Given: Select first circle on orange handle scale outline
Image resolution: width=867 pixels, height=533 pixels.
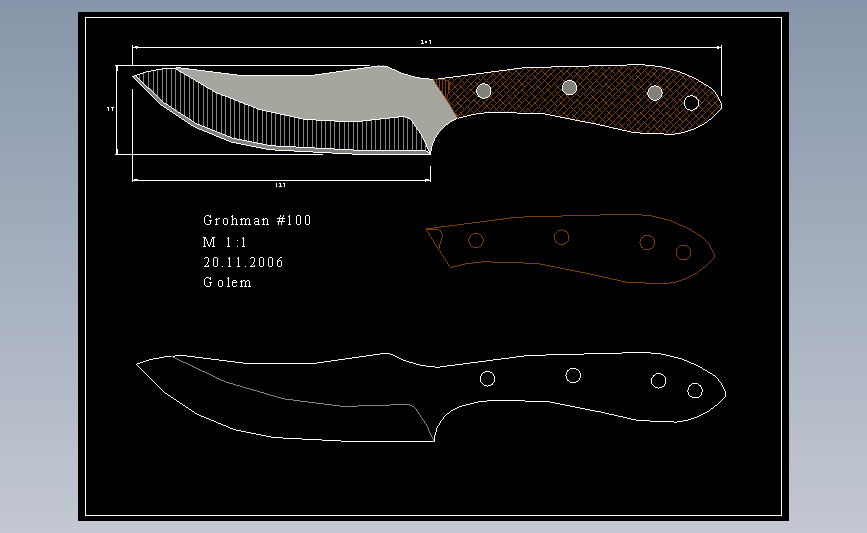Looking at the screenshot, I should (476, 241).
